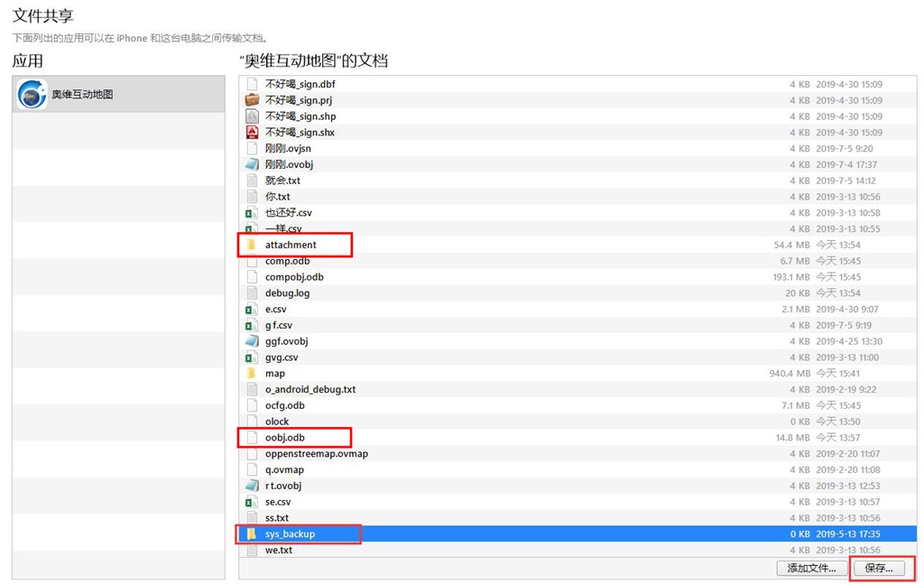Screen dimensions: 924x584
Task: Click the attachment folder icon
Action: pyautogui.click(x=252, y=245)
